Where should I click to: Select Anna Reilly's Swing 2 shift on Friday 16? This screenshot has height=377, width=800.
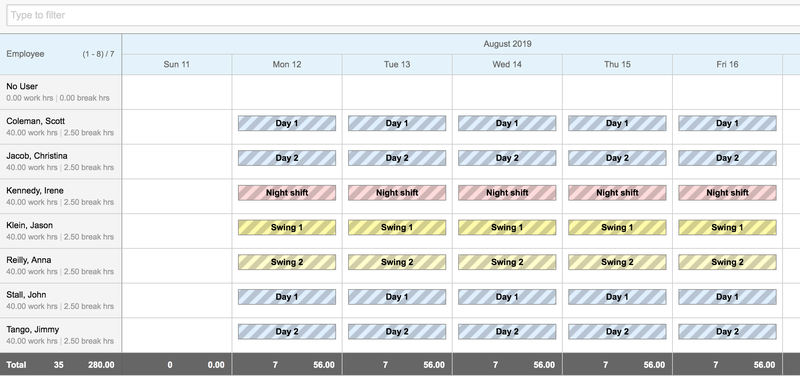[728, 262]
